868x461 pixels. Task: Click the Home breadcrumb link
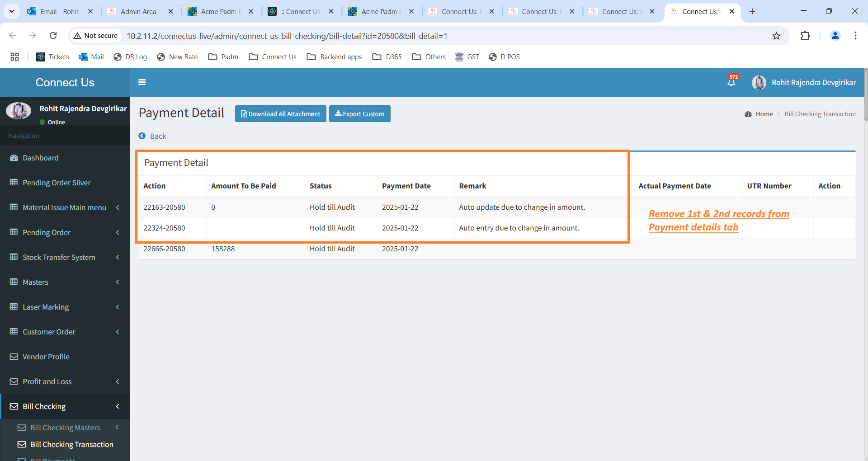click(x=764, y=114)
